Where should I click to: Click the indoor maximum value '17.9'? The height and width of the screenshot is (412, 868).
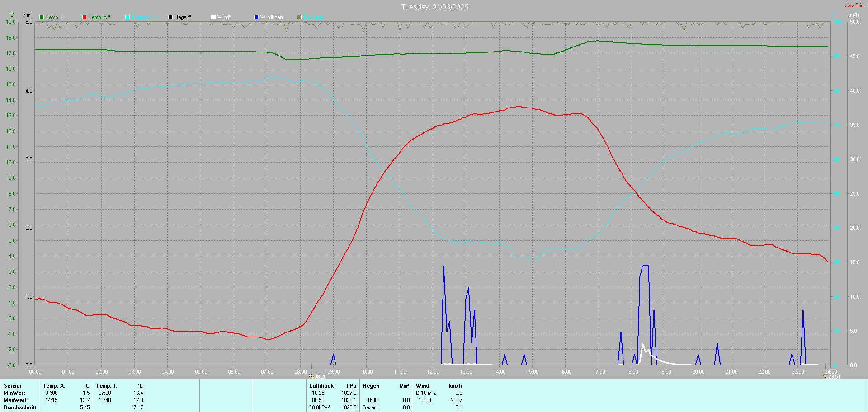pyautogui.click(x=138, y=400)
